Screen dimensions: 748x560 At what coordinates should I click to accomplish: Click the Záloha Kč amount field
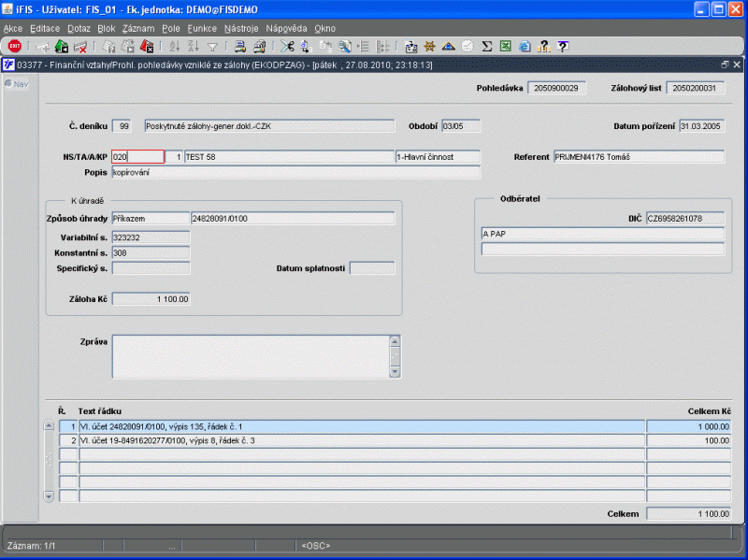pyautogui.click(x=151, y=299)
